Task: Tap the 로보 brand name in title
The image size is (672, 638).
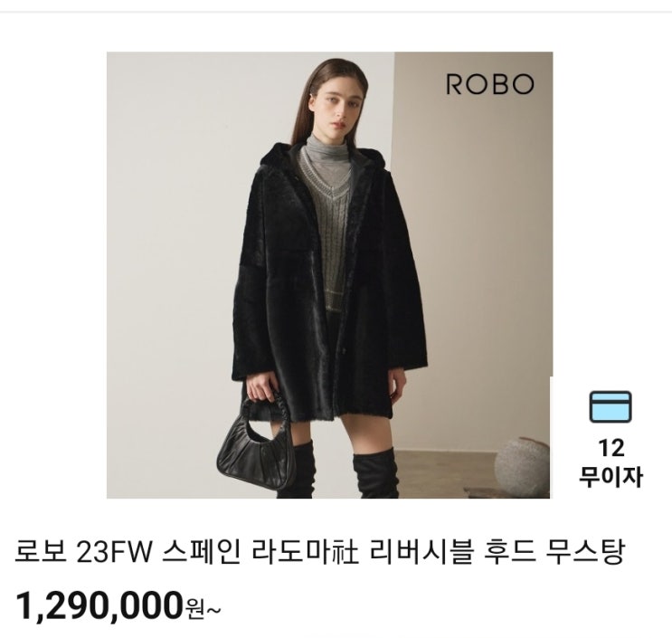Action: click(41, 552)
